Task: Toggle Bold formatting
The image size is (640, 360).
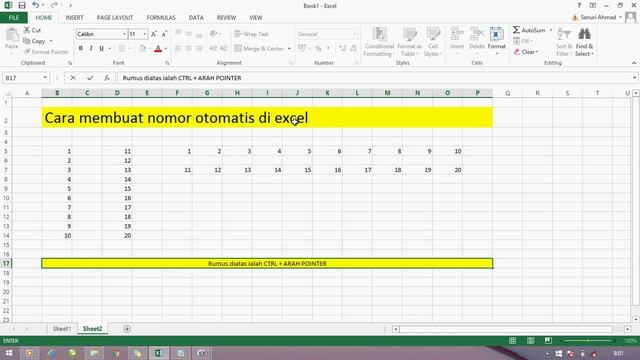Action: (x=81, y=48)
